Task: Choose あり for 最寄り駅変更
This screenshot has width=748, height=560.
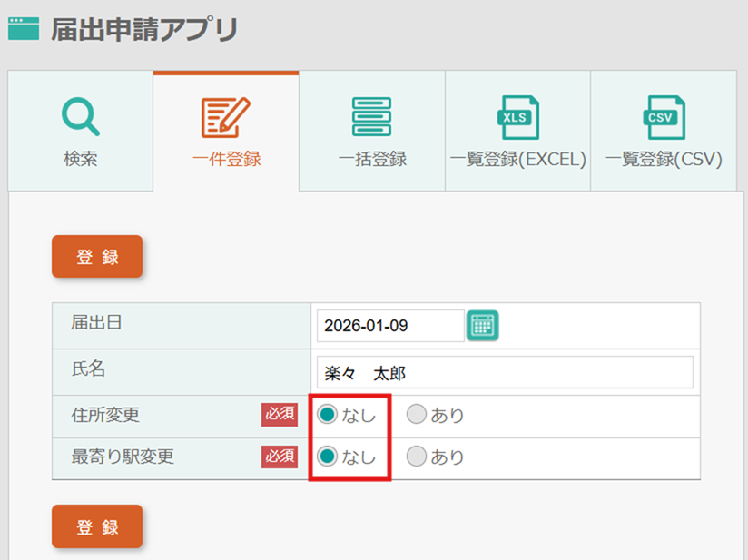Action: [x=416, y=457]
